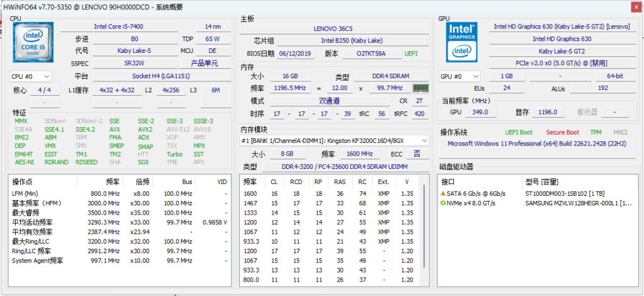Open the CPU #0 selector dropdown

coord(30,76)
